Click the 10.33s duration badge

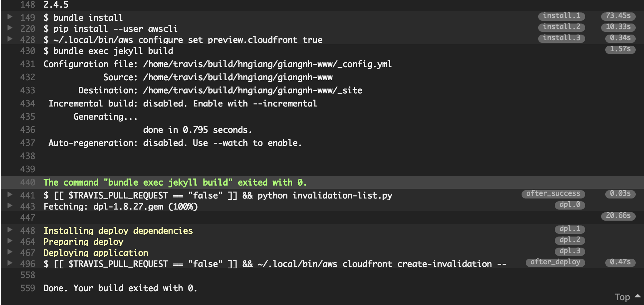pos(618,27)
